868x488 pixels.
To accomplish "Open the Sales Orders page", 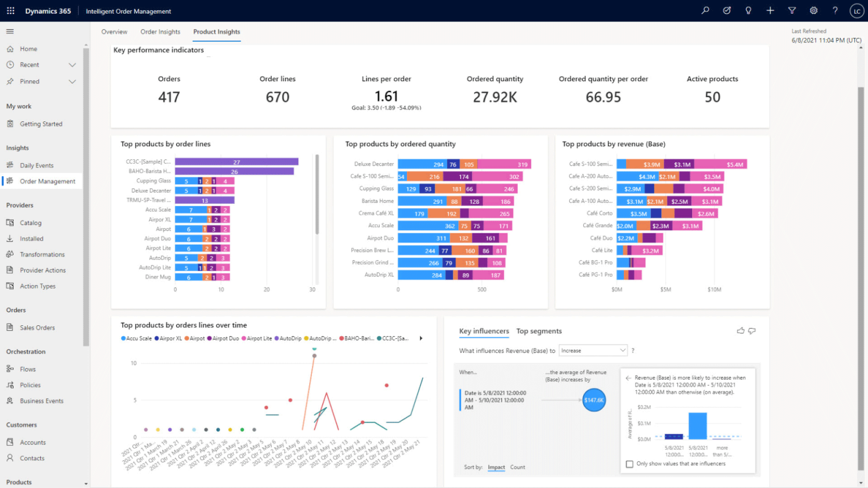I will tap(37, 328).
